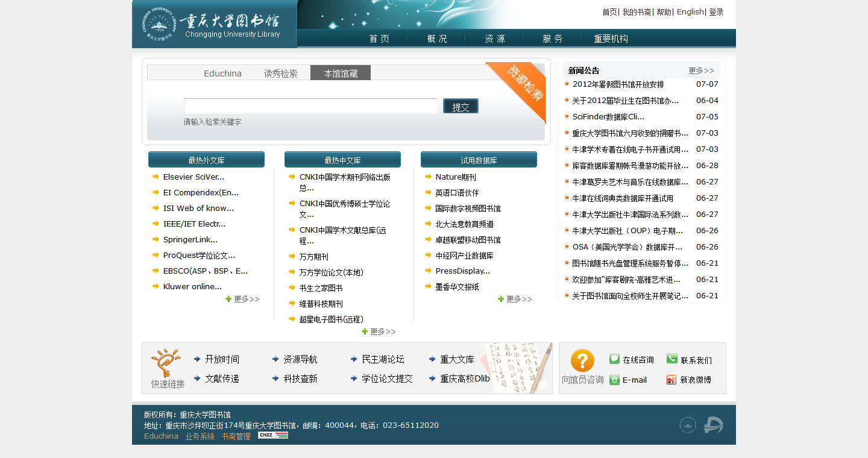Open Kluwer online... link
Screen dimensions: 868x458
pos(192,287)
